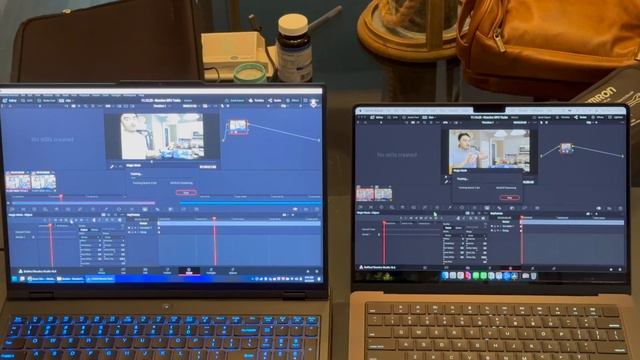The image size is (640, 360).
Task: Open Keyframes palette icon on right MacBook
Action: [599, 208]
